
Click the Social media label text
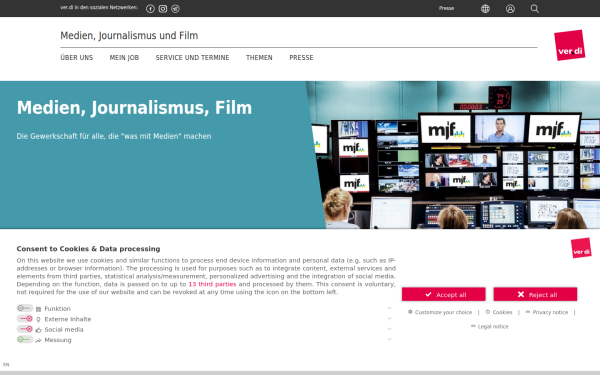[x=64, y=329]
